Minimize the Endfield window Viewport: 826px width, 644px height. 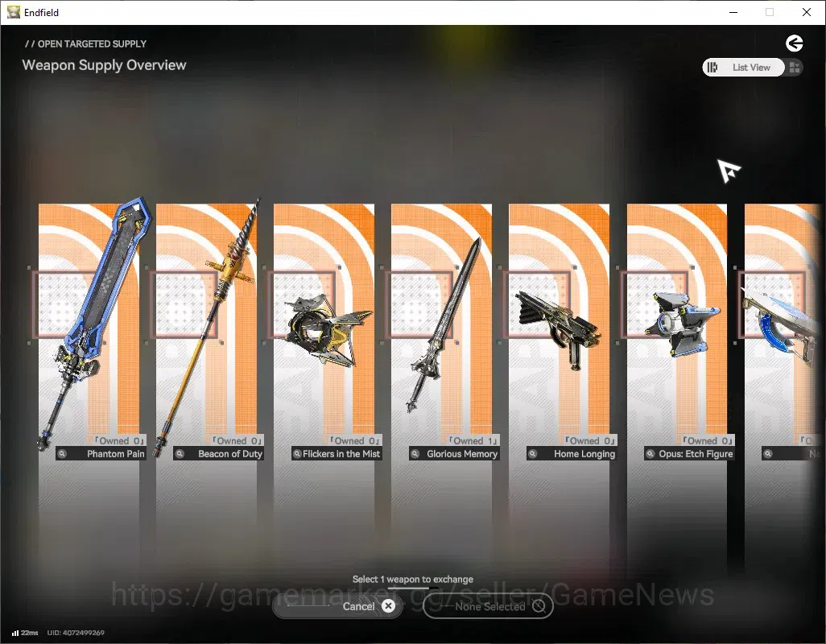pyautogui.click(x=733, y=12)
